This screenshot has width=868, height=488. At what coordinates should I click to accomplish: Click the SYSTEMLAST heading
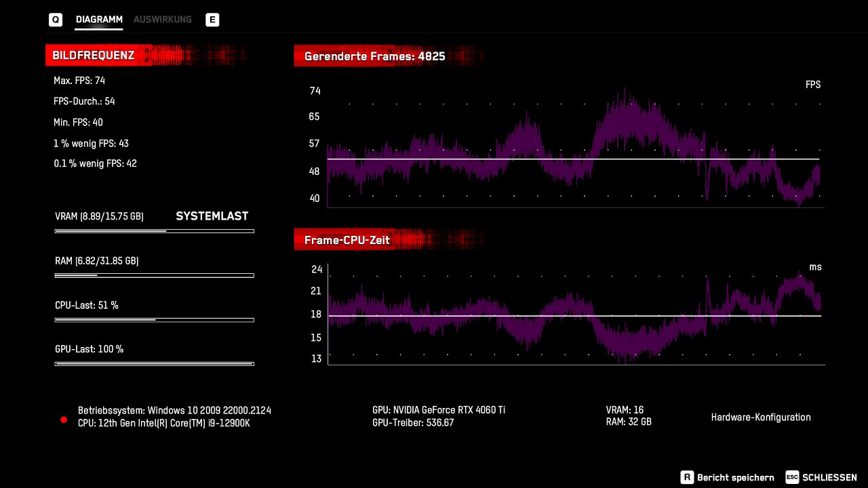pyautogui.click(x=212, y=216)
